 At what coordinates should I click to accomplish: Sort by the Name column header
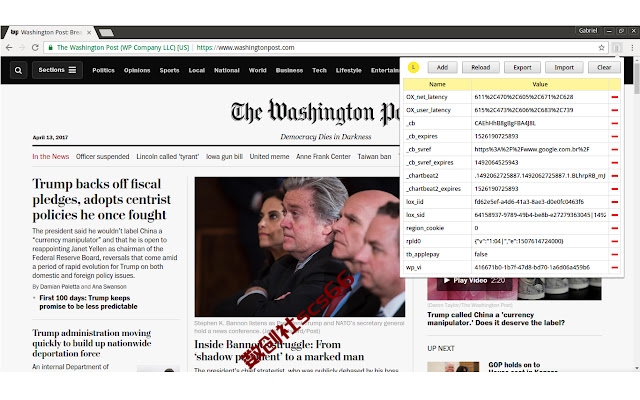437,84
